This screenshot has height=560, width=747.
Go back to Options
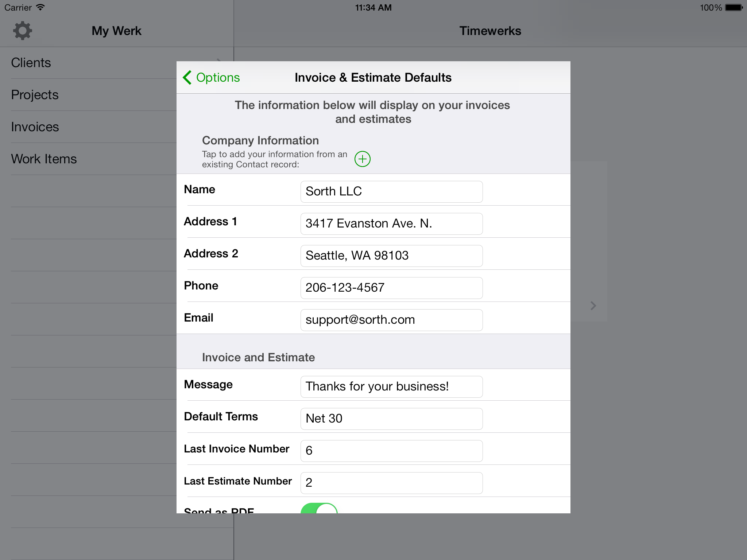[217, 77]
